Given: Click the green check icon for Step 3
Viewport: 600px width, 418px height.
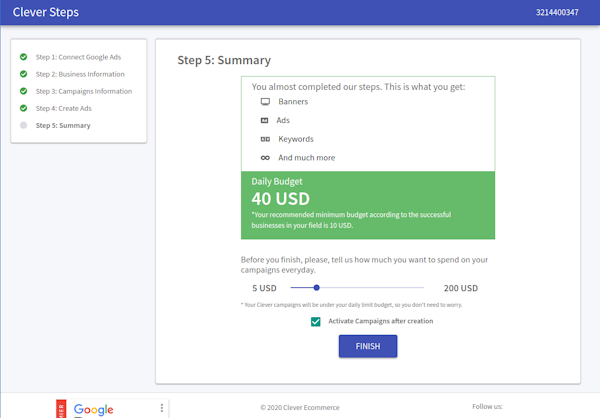Looking at the screenshot, I should tap(23, 91).
